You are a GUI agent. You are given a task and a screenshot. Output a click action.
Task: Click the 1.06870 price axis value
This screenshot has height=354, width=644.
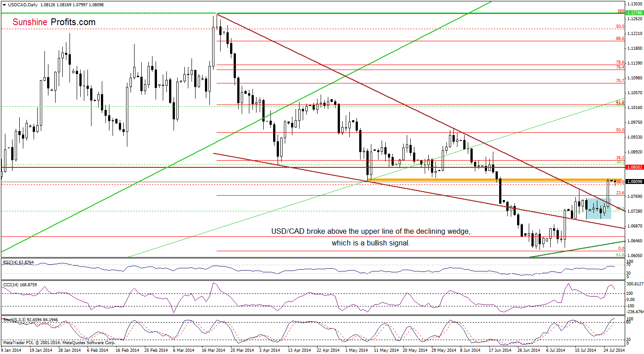[635, 226]
